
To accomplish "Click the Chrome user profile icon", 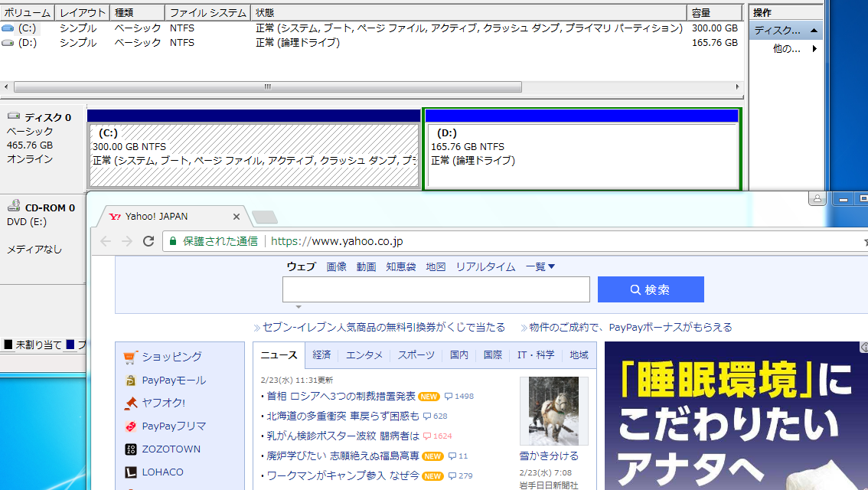I will pyautogui.click(x=817, y=198).
